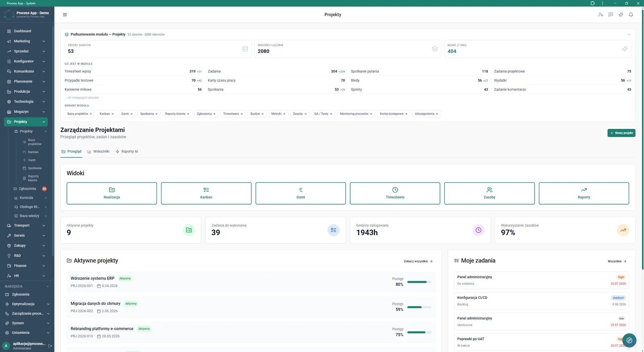Click the extension icon in title bar

coord(592,3)
